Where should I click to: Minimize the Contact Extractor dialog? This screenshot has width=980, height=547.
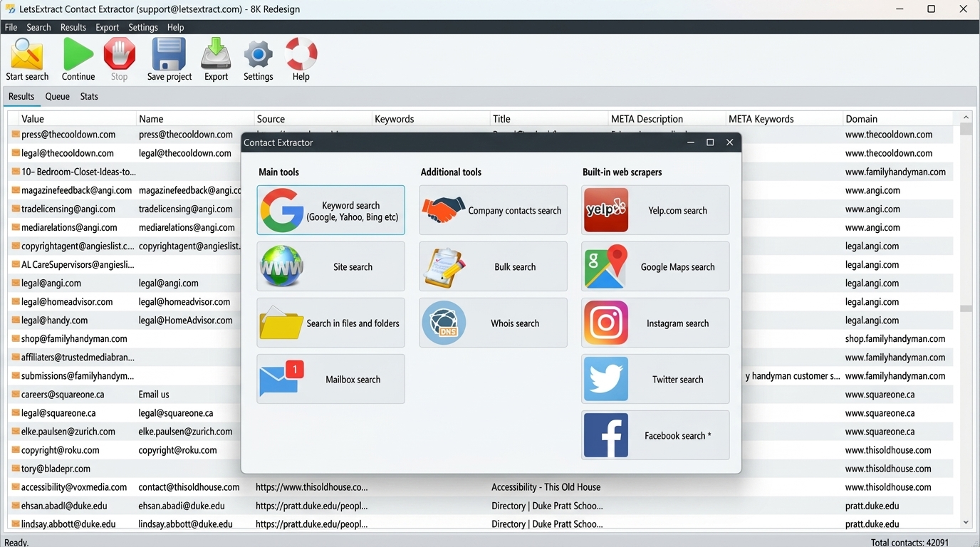[x=691, y=142]
